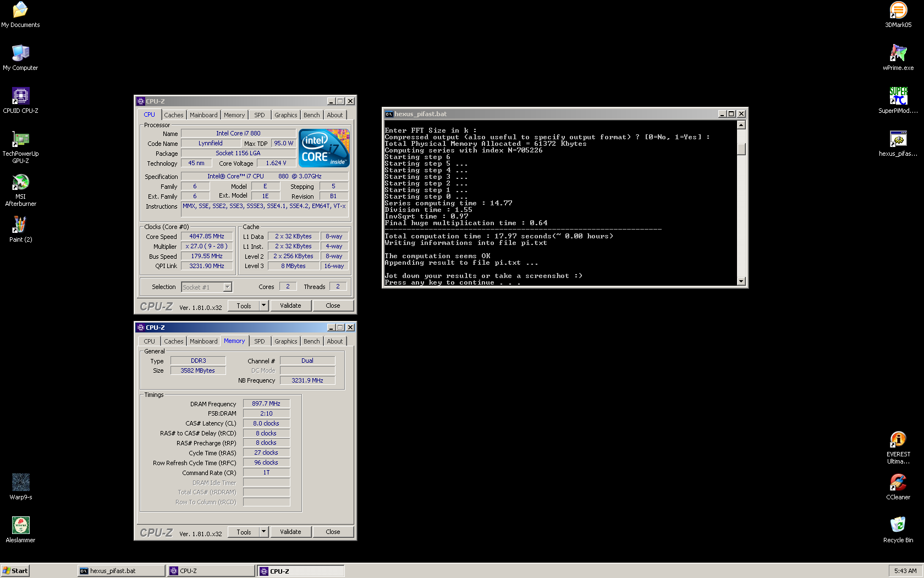
Task: Open Mainboard tab in upper CPU-Z window
Action: (x=204, y=115)
